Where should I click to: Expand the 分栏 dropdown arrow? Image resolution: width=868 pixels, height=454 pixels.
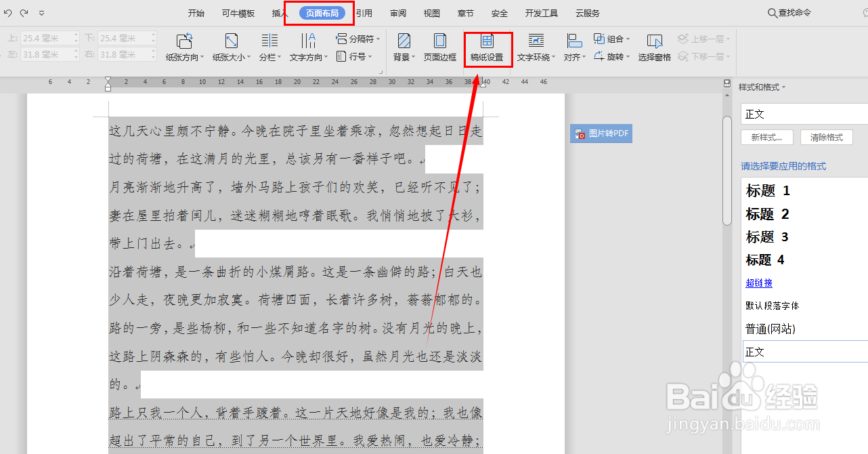pyautogui.click(x=279, y=58)
